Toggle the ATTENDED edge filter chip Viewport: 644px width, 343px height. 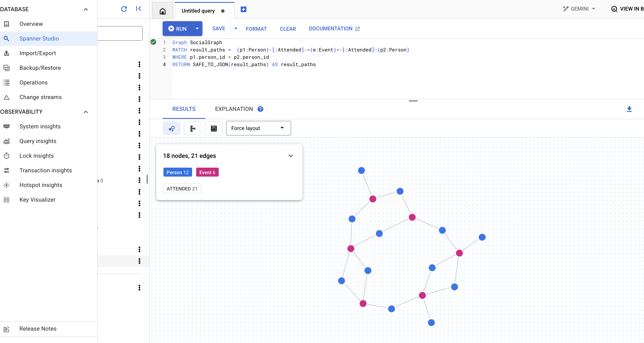click(x=182, y=188)
